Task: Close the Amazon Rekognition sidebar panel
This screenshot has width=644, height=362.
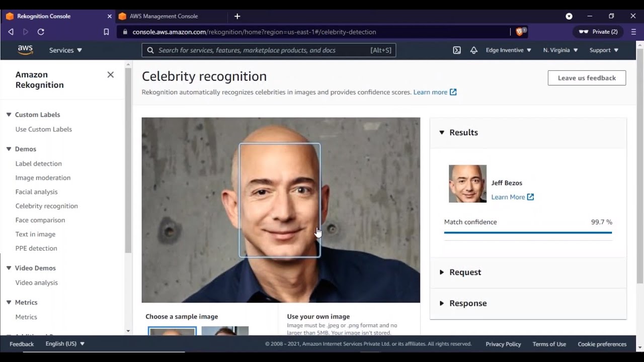Action: click(x=111, y=74)
